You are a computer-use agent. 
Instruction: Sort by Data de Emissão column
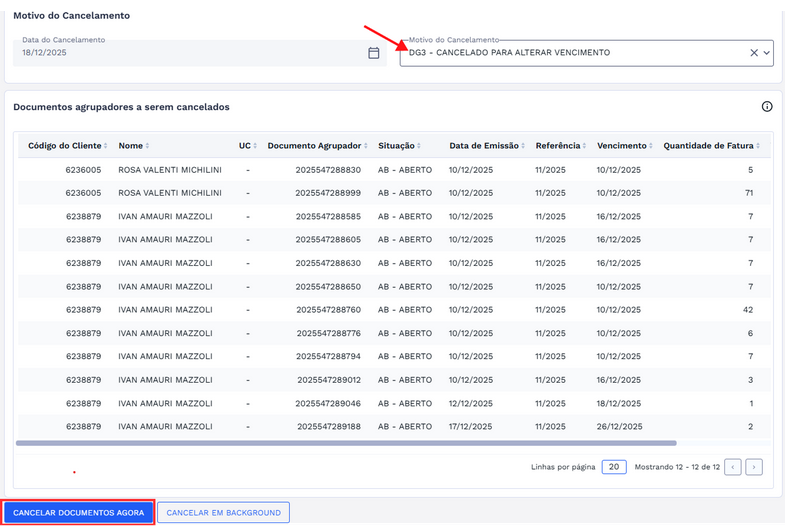click(x=487, y=146)
